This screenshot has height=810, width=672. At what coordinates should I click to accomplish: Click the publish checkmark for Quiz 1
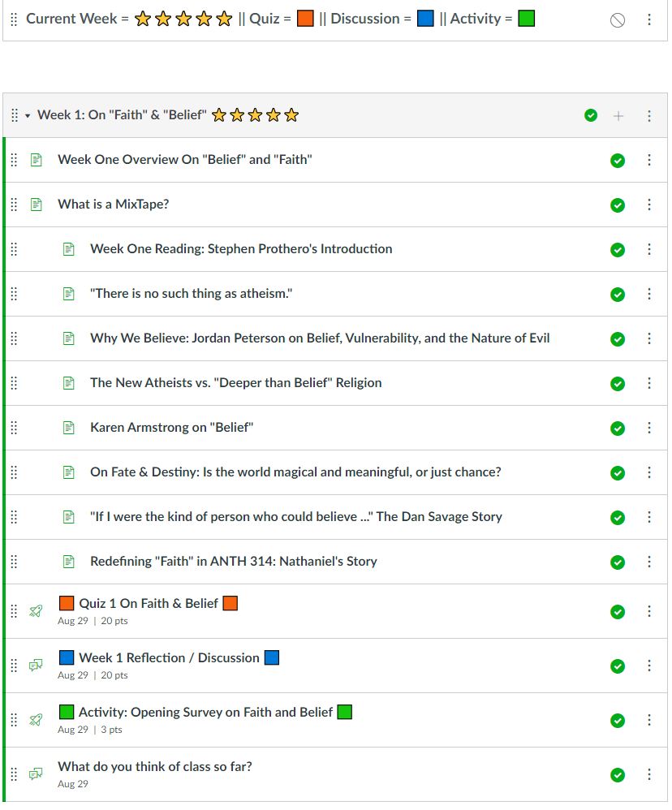[618, 612]
